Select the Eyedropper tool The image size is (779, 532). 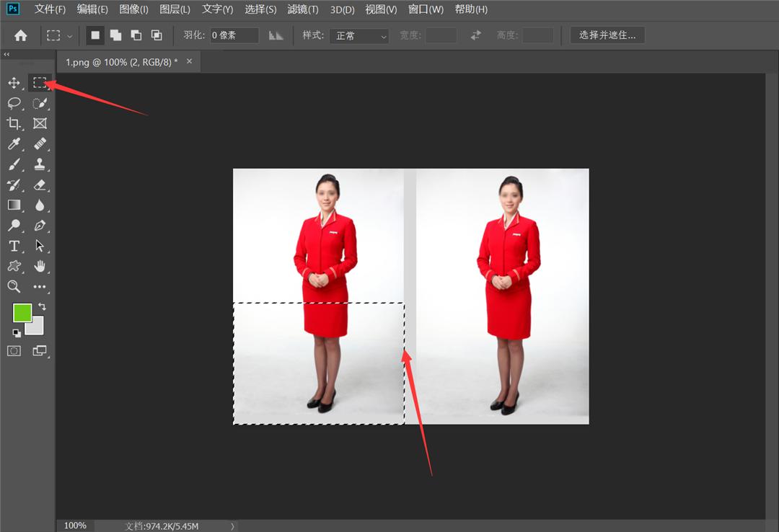click(14, 144)
